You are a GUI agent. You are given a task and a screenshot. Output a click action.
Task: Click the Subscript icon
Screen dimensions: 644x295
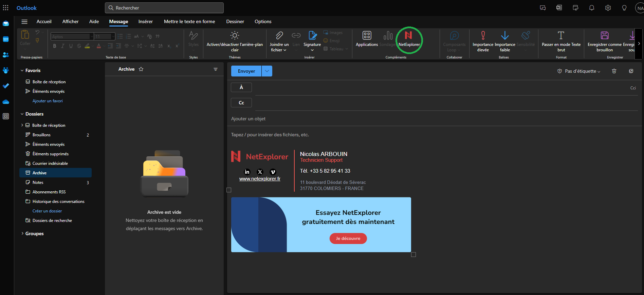(x=169, y=46)
